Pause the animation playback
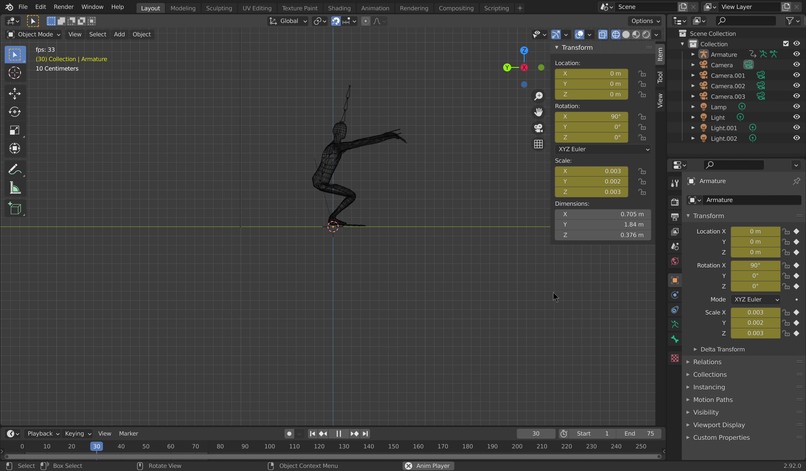Screen dimensions: 806x471 [339, 434]
